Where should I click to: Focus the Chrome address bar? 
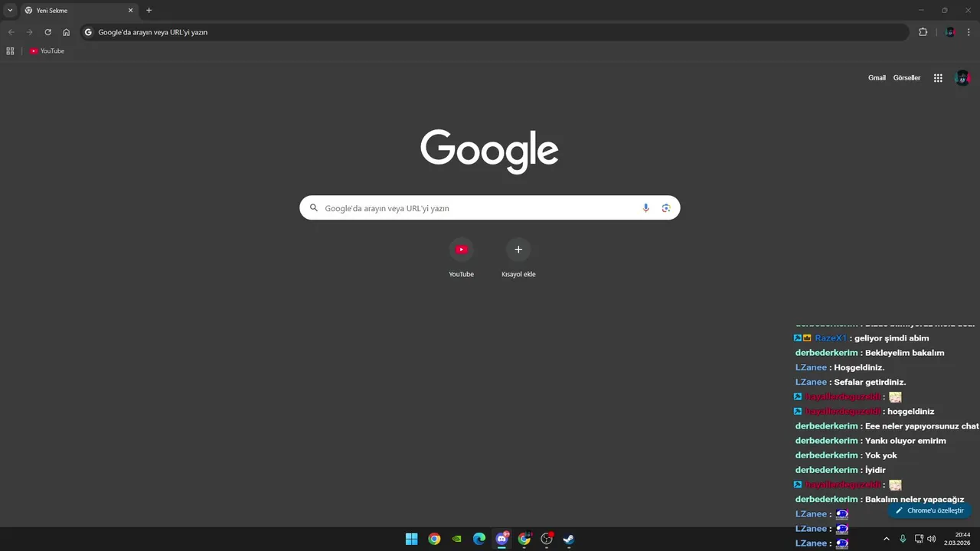(x=495, y=32)
